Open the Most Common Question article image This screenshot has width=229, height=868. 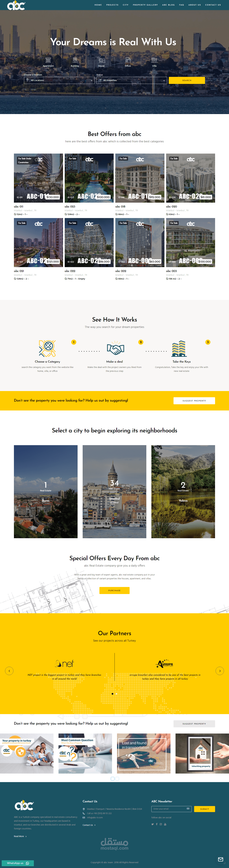pyautogui.click(x=85, y=753)
